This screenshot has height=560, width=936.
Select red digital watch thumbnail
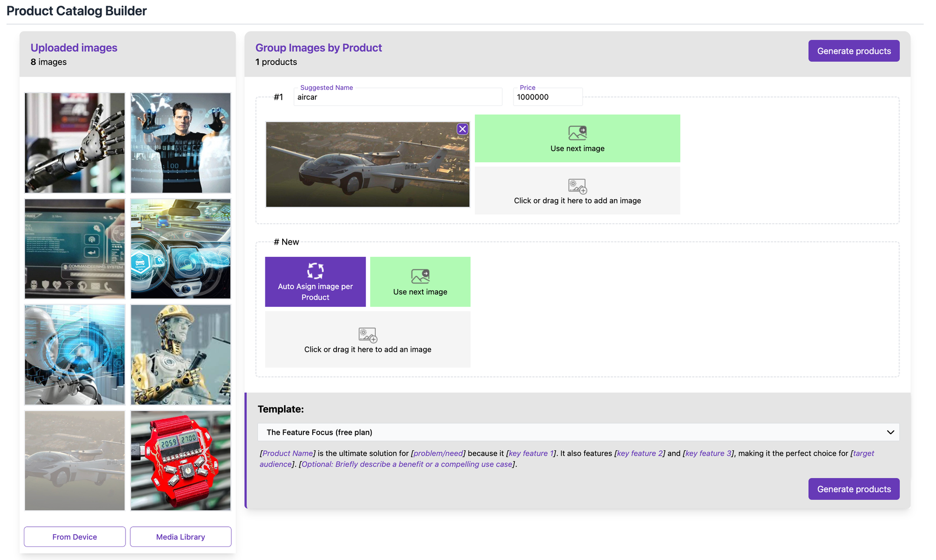pyautogui.click(x=181, y=461)
